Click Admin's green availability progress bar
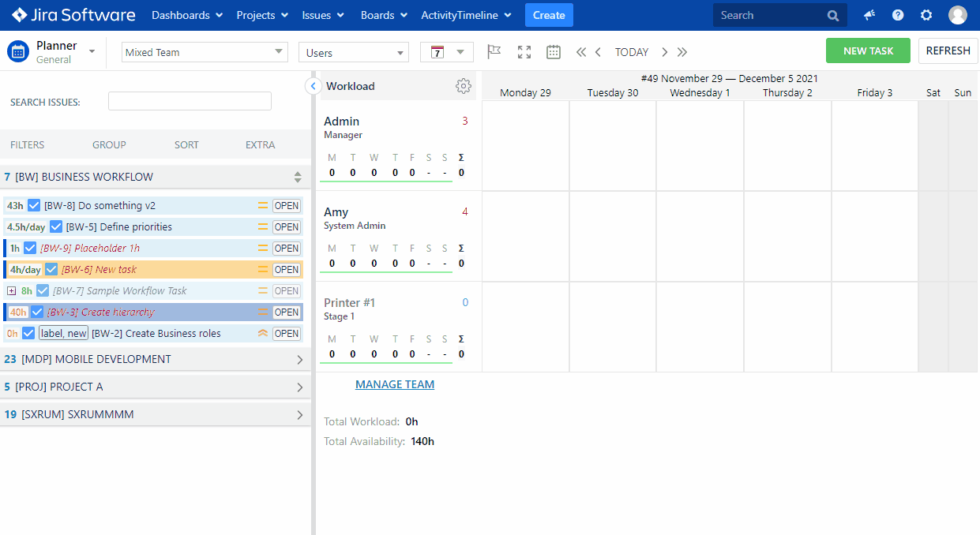Screen dimensions: 980x535 [385, 180]
